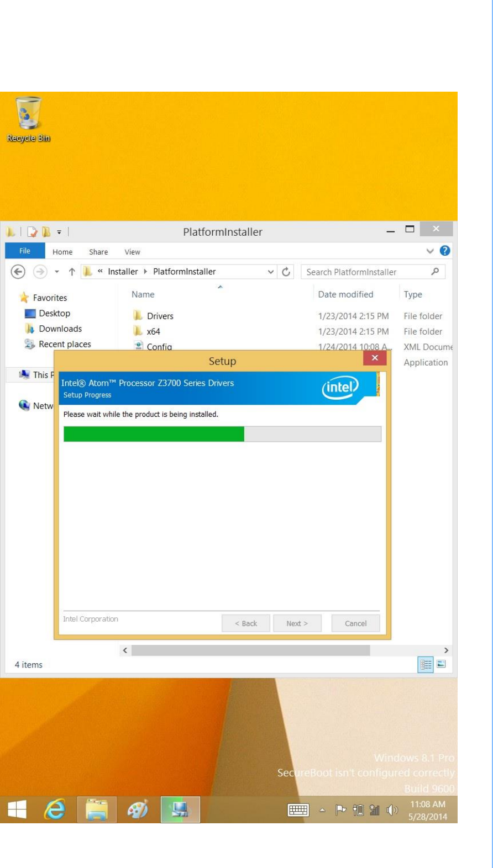Click the search magnifier icon
493x868 pixels.
(436, 271)
